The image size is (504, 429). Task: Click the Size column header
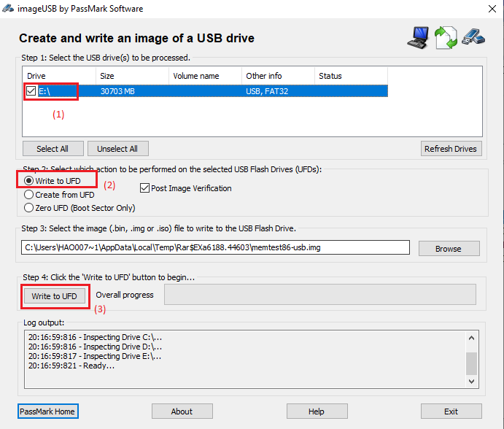pos(131,76)
